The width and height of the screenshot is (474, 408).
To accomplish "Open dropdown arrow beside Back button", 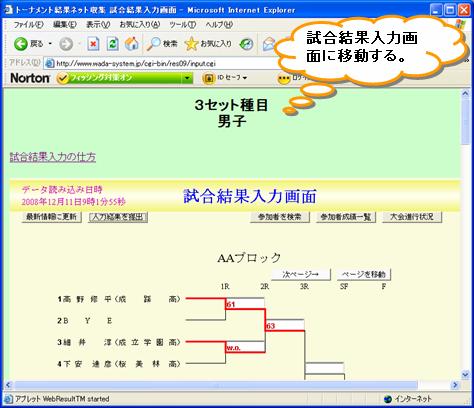I will (x=50, y=44).
